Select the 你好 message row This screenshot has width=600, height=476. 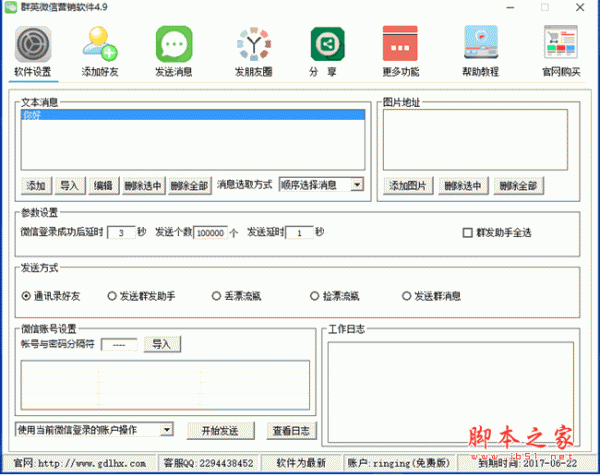[193, 115]
